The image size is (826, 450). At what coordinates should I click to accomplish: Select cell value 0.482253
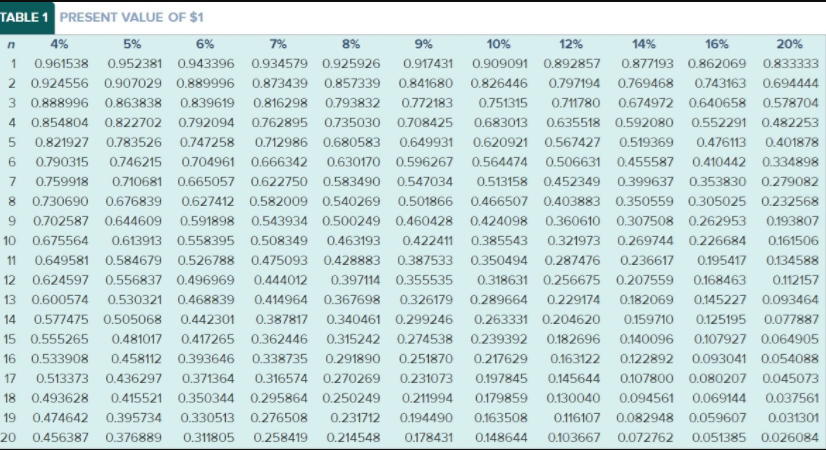[790, 123]
